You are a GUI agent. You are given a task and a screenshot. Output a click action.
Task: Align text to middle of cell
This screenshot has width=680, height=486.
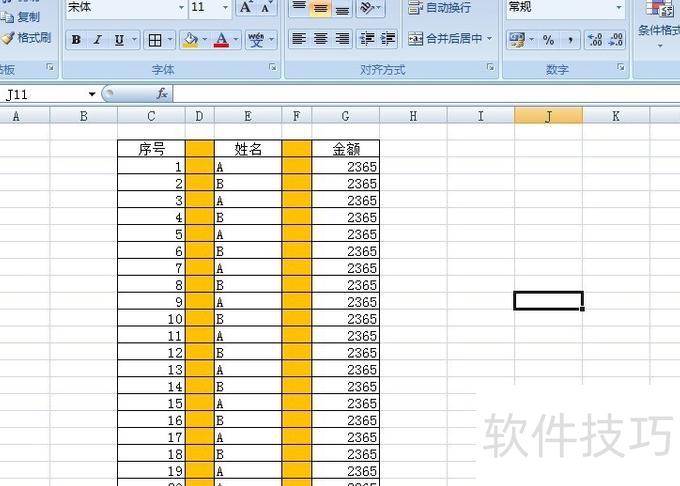pyautogui.click(x=320, y=7)
